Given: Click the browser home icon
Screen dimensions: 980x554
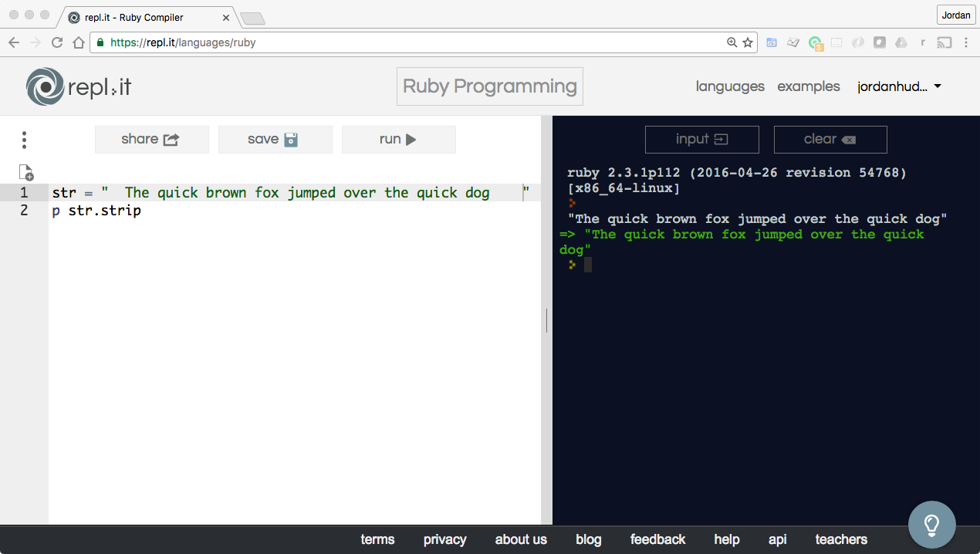Looking at the screenshot, I should click(78, 43).
